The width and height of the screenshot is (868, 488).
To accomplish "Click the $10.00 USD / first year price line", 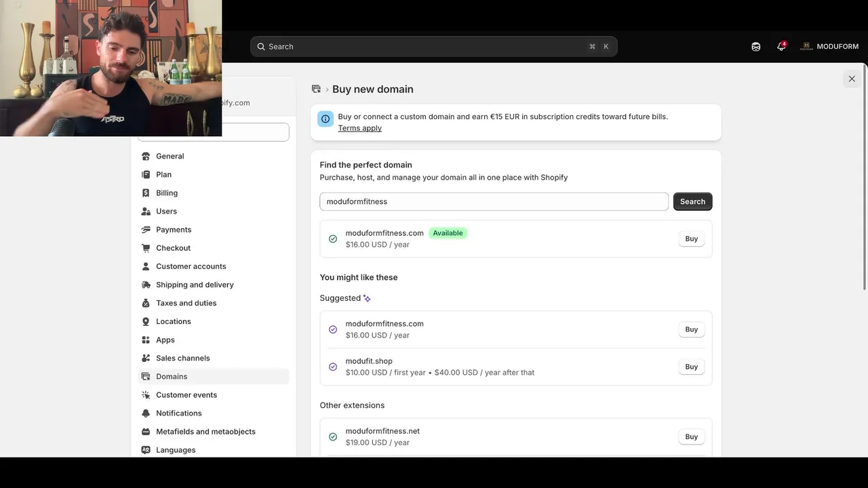I will (440, 373).
